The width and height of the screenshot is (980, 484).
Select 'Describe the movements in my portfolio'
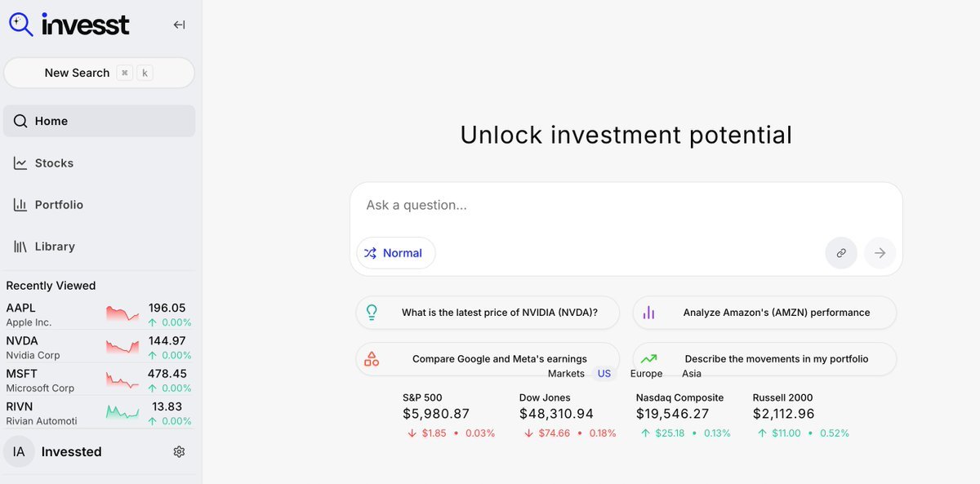click(776, 359)
